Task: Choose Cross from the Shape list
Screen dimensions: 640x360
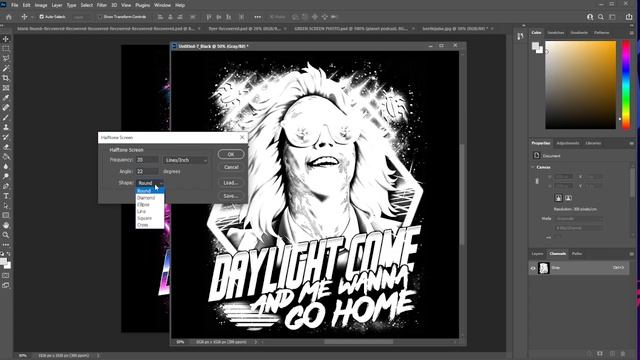Action: (x=150, y=225)
